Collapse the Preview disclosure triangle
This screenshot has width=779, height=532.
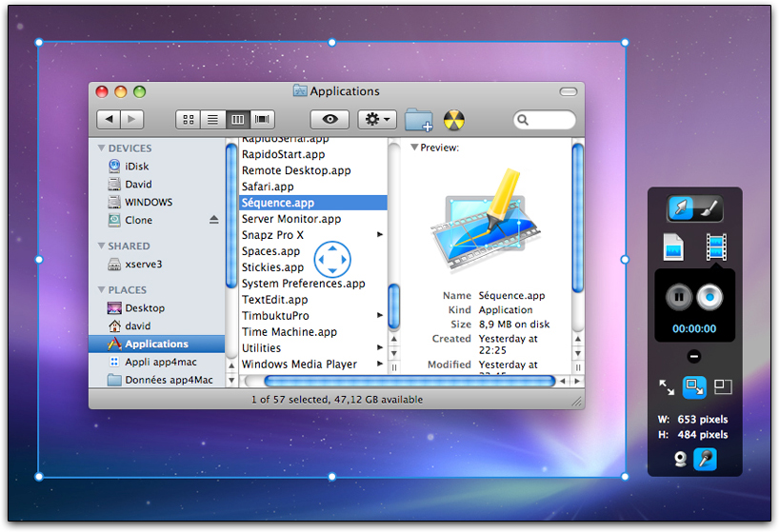coord(414,148)
